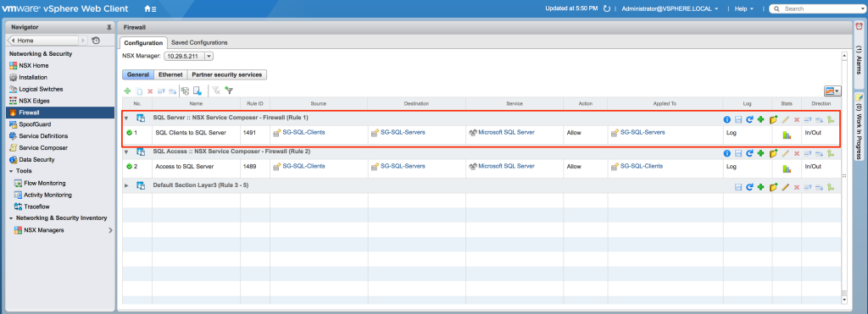Expand Default Section Layer3
This screenshot has height=314, width=868.
coord(126,185)
